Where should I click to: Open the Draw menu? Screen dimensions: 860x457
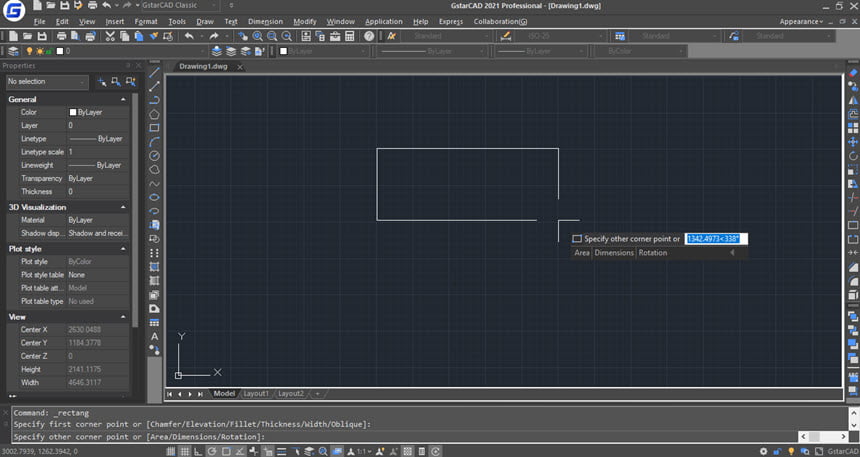click(x=205, y=21)
